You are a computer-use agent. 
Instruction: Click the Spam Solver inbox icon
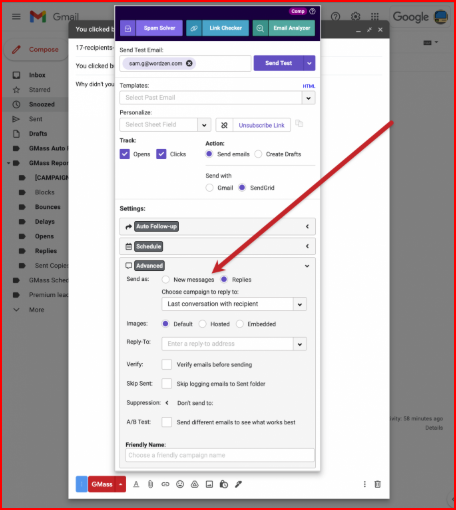coord(128,28)
